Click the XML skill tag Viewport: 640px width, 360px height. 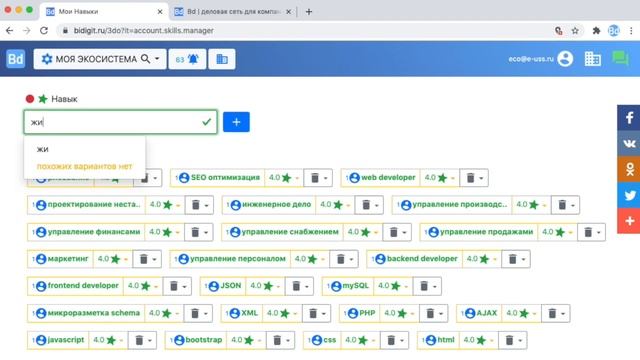[242, 313]
